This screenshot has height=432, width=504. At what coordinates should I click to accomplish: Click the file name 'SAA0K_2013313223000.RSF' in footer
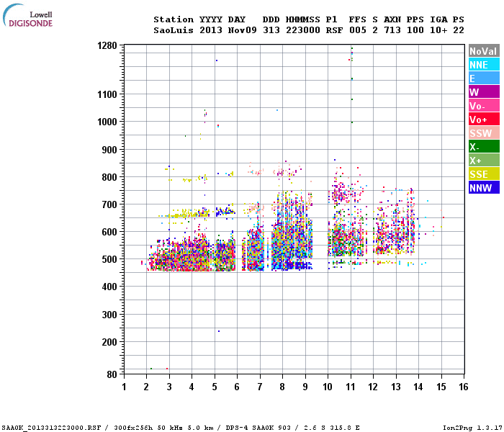tap(51, 428)
